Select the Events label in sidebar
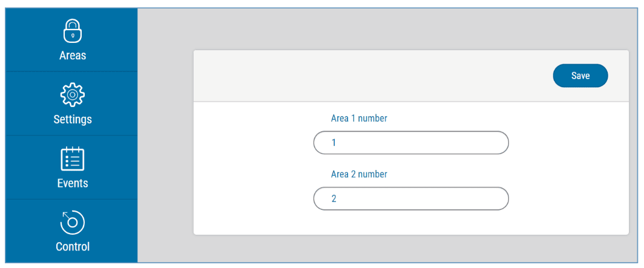This screenshot has width=644, height=268. (73, 183)
